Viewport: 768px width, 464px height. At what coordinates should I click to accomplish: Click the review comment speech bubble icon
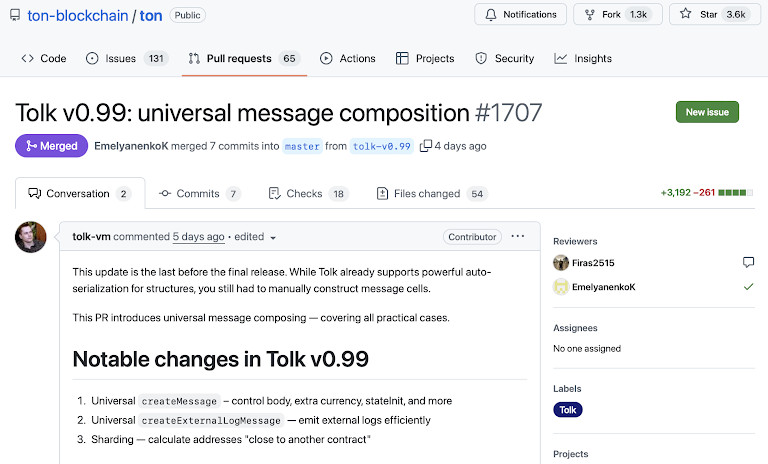[748, 262]
